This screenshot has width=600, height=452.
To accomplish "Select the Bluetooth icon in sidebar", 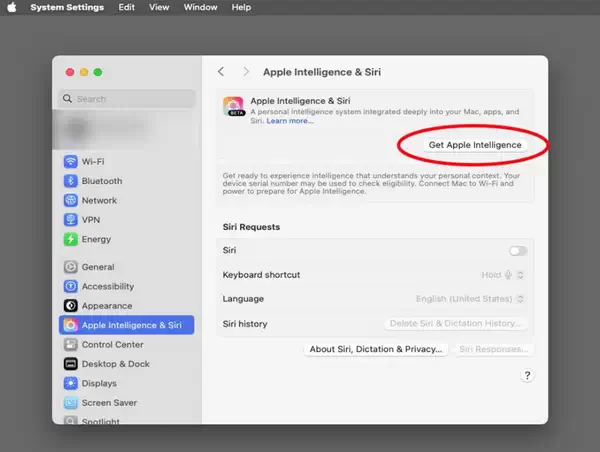I will click(x=70, y=181).
